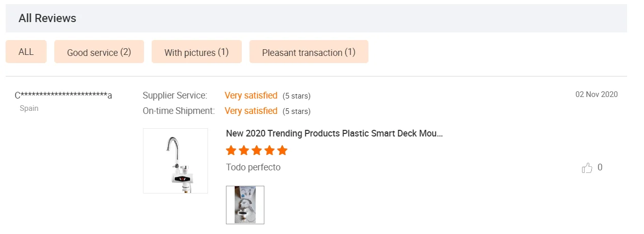Click the like count number 0
Image resolution: width=644 pixels, height=234 pixels.
tap(600, 167)
